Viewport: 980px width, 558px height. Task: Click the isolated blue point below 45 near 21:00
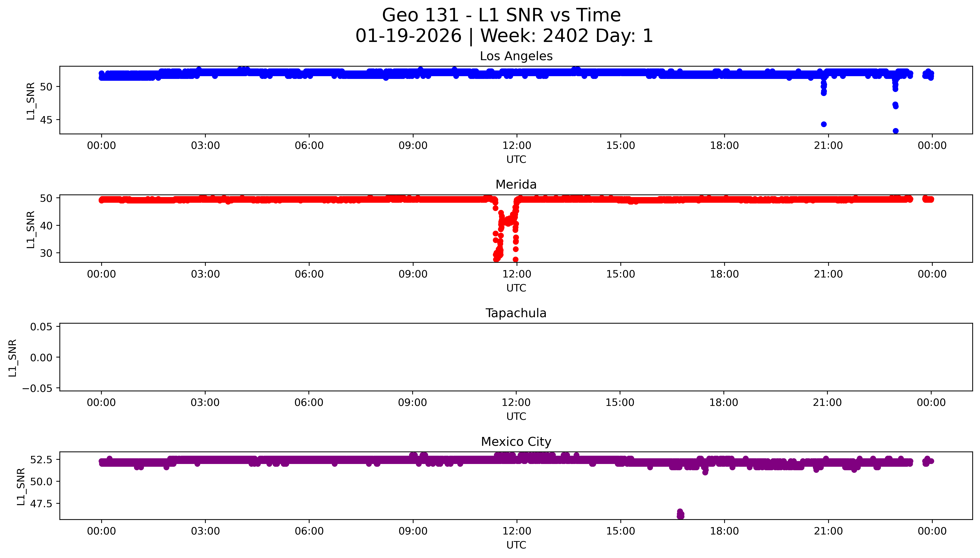824,124
